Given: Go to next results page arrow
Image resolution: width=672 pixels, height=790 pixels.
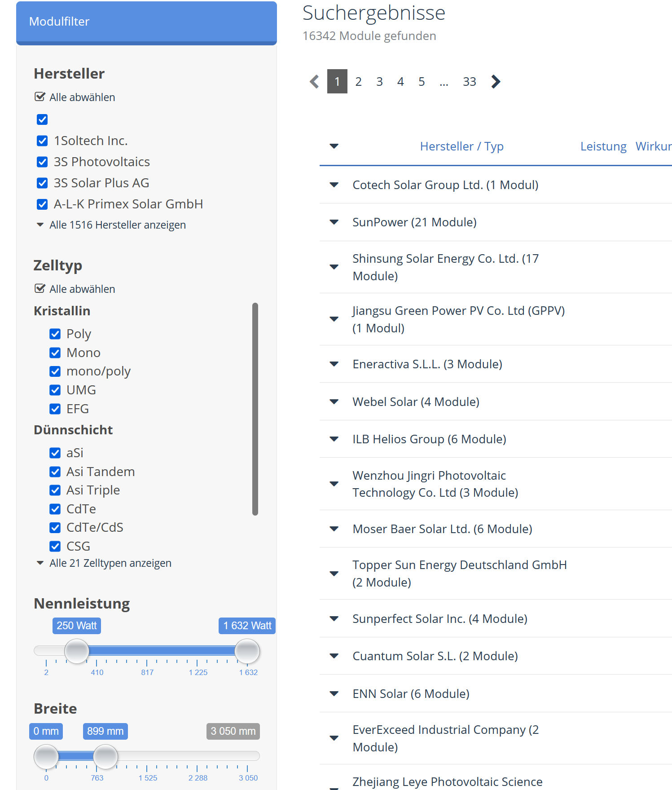Looking at the screenshot, I should tap(496, 81).
